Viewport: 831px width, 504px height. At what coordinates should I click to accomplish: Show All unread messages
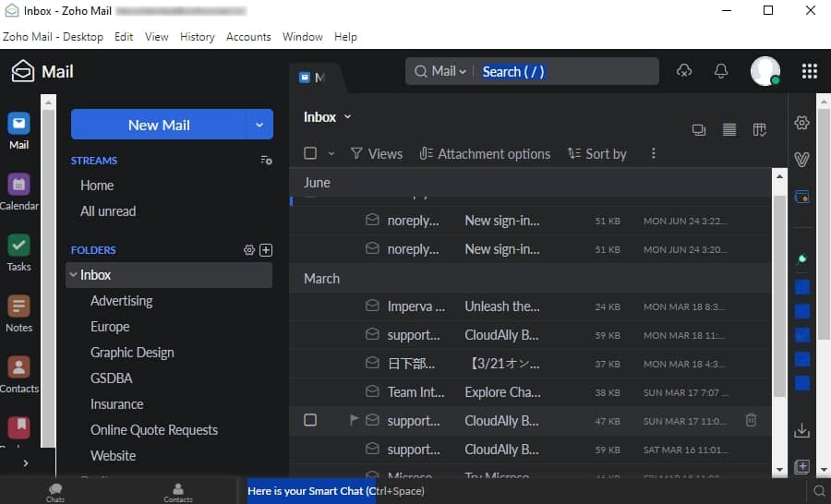[108, 211]
